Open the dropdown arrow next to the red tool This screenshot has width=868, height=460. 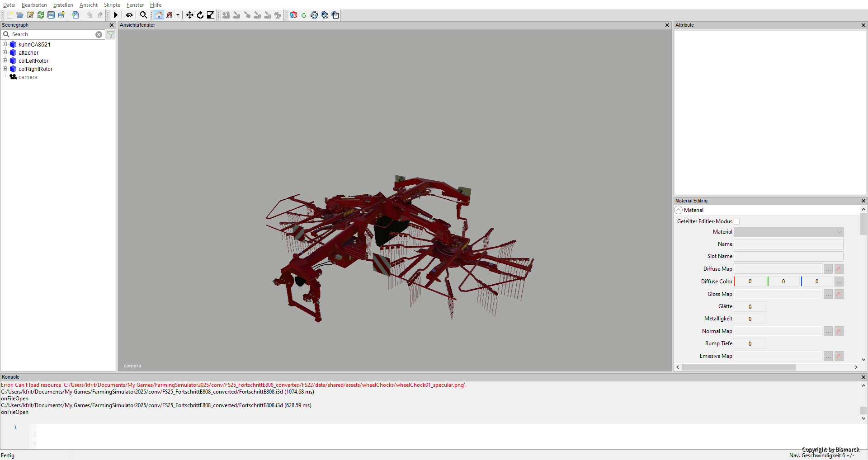click(178, 15)
